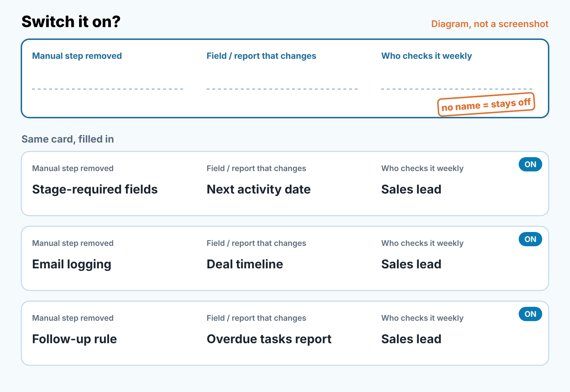The width and height of the screenshot is (570, 392).
Task: Click the blue 'Who checks it weekly' header
Action: pyautogui.click(x=426, y=56)
